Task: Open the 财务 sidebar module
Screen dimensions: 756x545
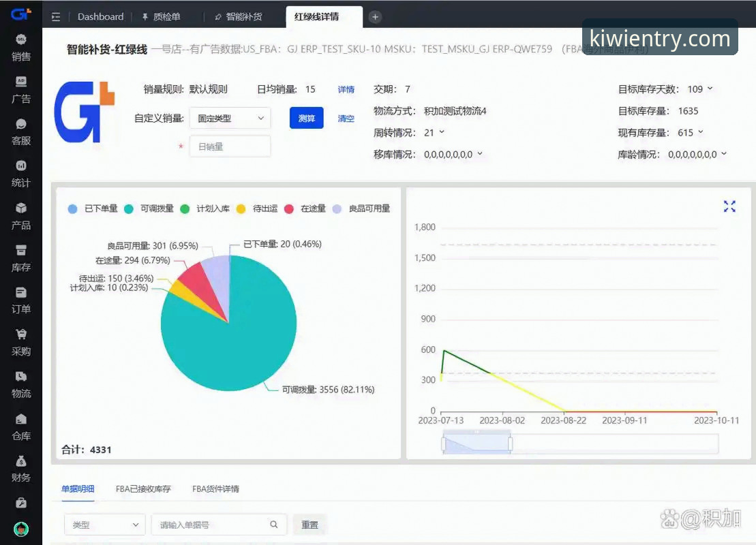Action: click(20, 469)
